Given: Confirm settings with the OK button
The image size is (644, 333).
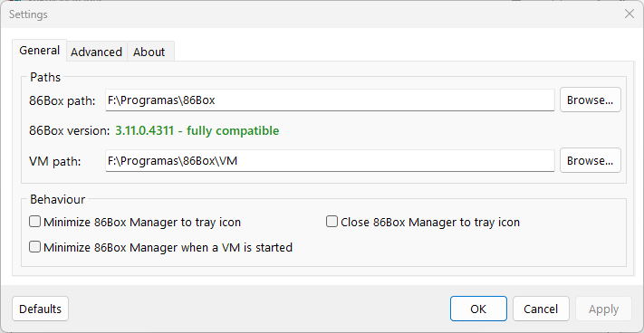Looking at the screenshot, I should point(478,309).
